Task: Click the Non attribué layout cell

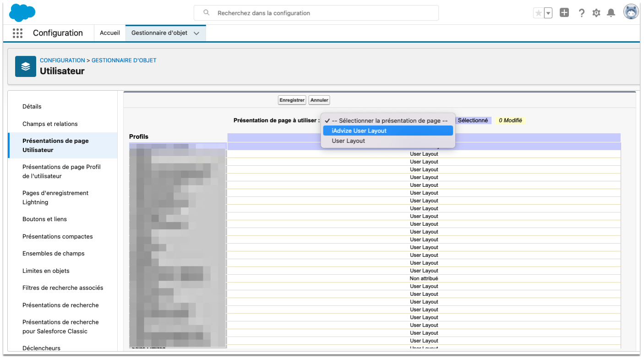Action: [x=424, y=278]
